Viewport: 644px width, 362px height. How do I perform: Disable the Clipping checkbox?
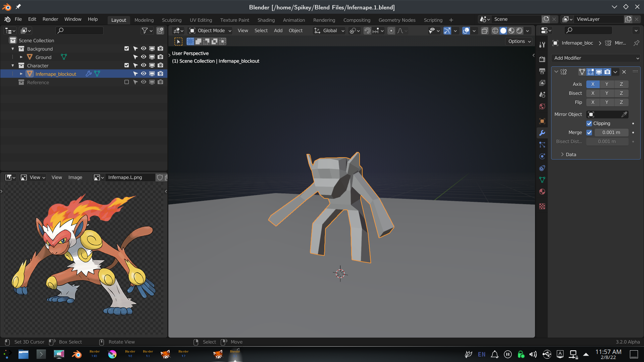(589, 124)
